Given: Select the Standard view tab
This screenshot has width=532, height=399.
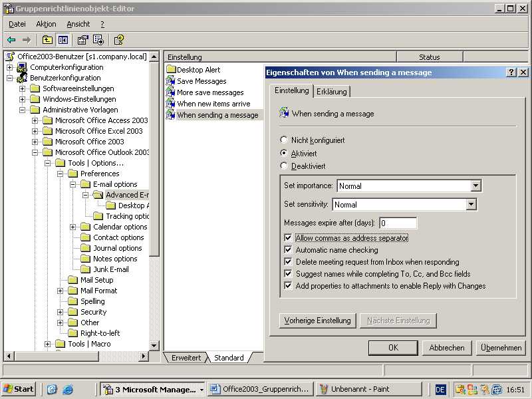Looking at the screenshot, I should click(229, 358).
